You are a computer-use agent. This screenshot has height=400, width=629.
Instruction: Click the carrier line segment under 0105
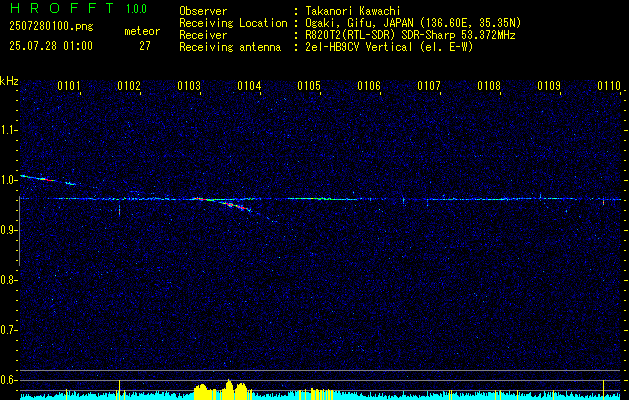coord(321,199)
